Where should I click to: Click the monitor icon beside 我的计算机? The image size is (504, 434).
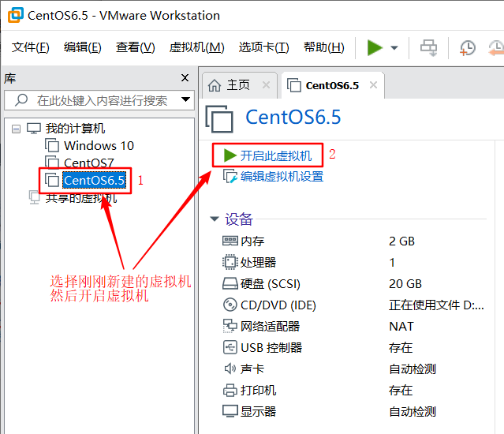click(x=34, y=129)
